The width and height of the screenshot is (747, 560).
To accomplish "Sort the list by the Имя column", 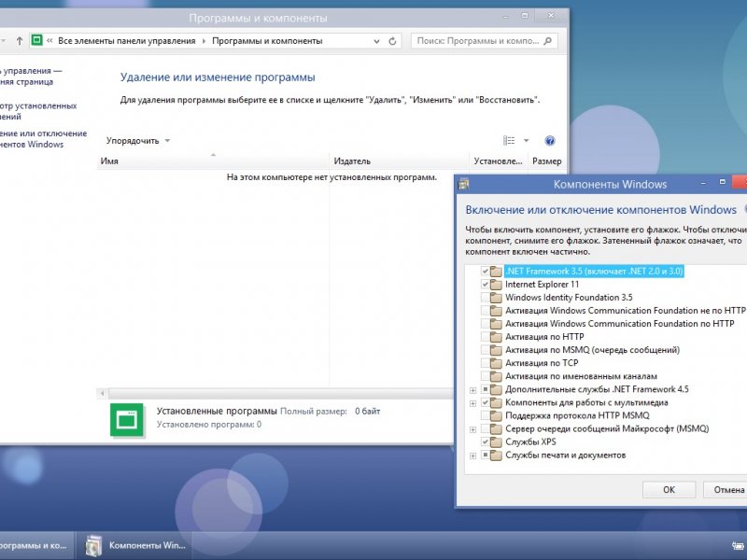I will coord(213,161).
